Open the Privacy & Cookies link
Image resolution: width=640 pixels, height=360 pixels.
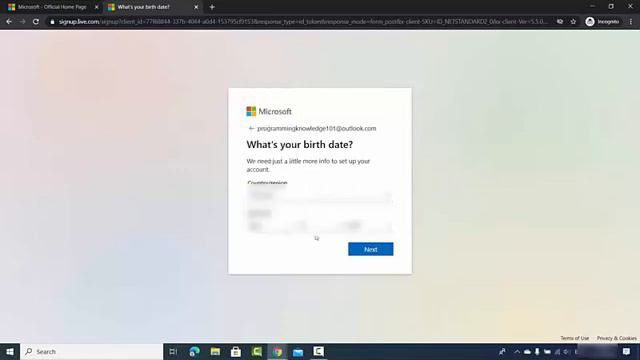pos(616,338)
